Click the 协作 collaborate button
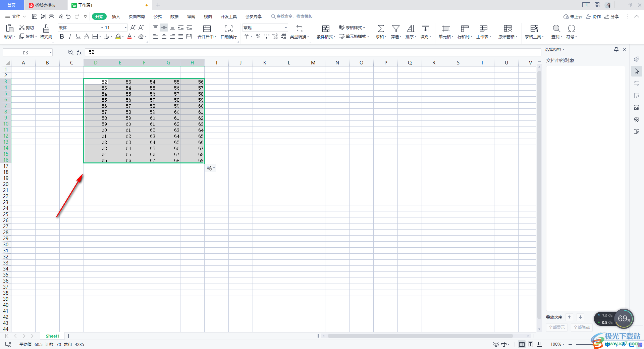The width and height of the screenshot is (644, 349). [x=593, y=16]
